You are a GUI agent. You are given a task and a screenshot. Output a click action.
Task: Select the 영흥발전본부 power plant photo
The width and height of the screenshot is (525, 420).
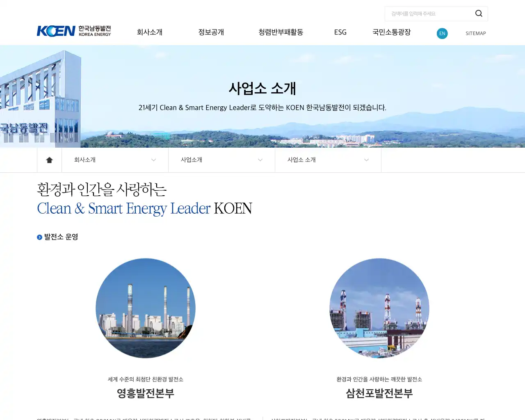(x=146, y=308)
